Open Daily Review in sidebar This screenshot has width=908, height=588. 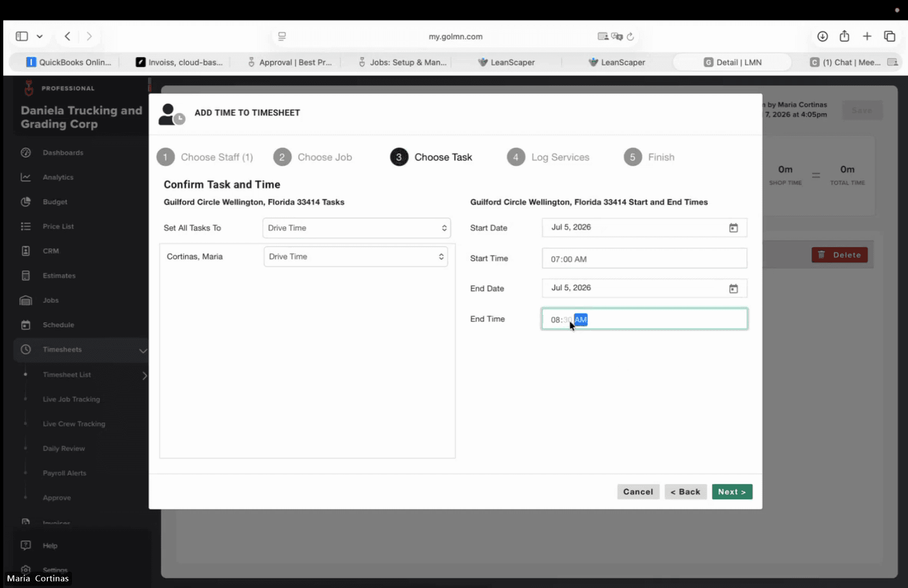(x=64, y=449)
